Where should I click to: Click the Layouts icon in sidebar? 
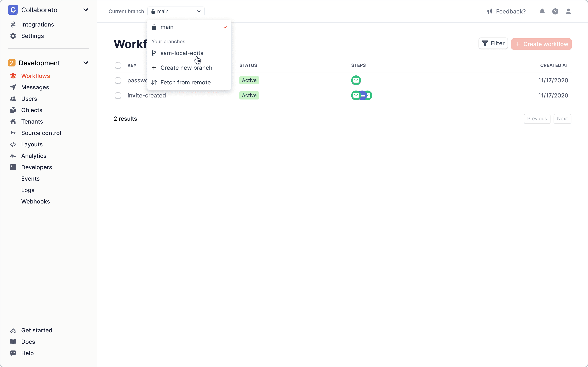click(x=13, y=144)
